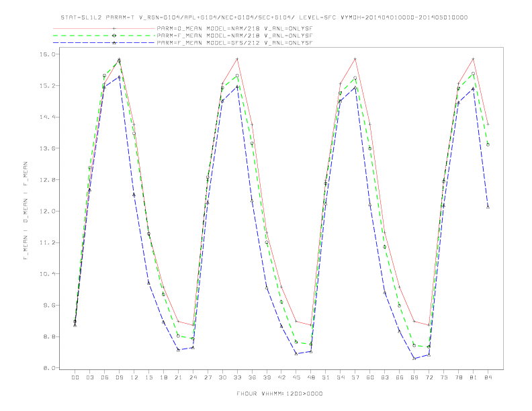532x411 pixels.
Task: Click the triangle marker on blue legend line
Action: pos(114,43)
